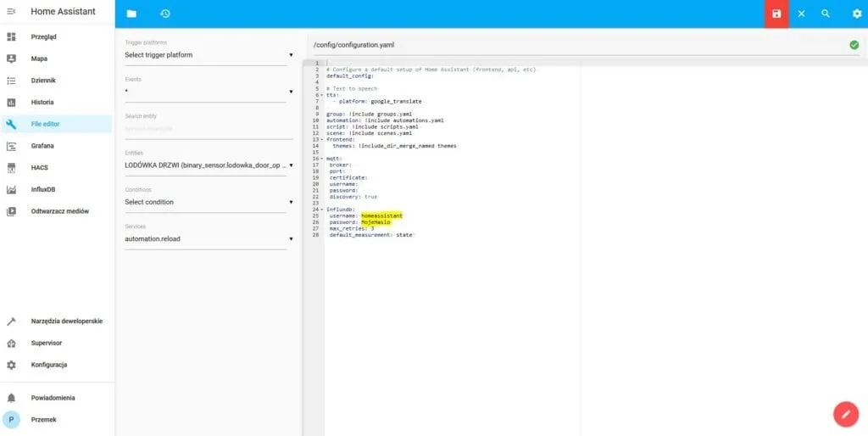Click the default_config line in editor
This screenshot has height=436, width=868.
point(350,75)
